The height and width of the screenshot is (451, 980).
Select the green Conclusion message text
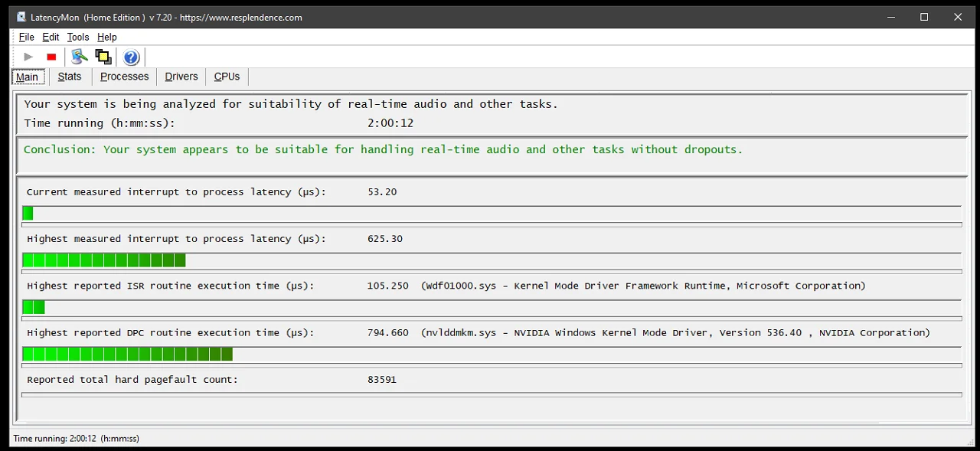tap(383, 149)
